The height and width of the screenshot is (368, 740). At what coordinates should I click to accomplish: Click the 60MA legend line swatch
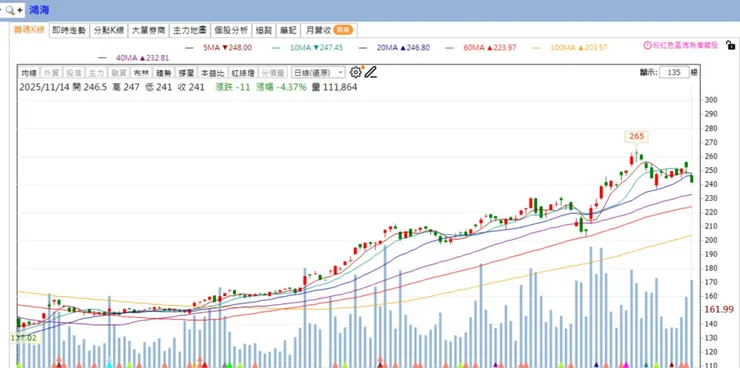(450, 48)
